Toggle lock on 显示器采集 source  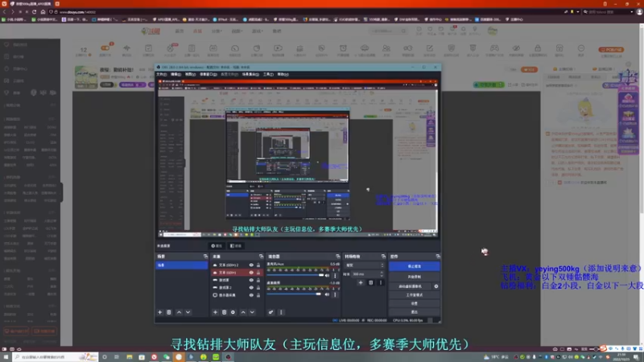(x=258, y=295)
